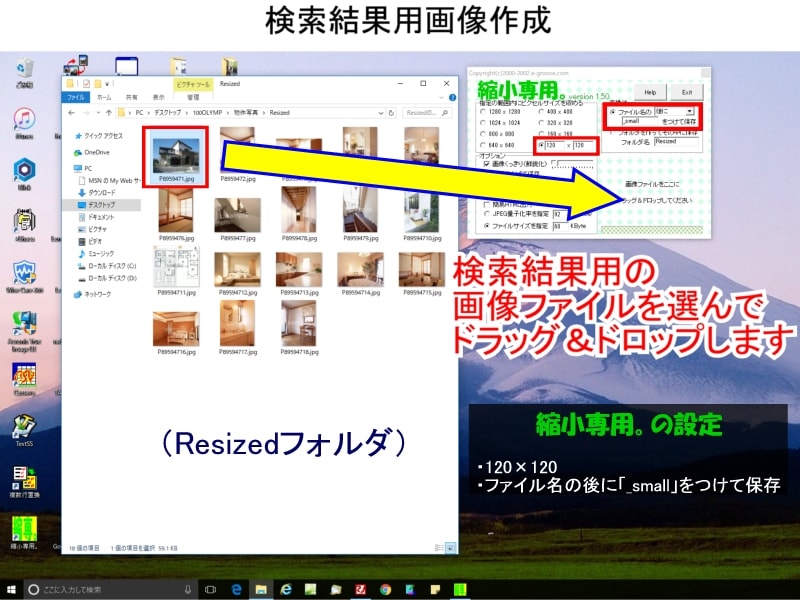Open File Explorer from the taskbar
The image size is (800, 600).
pos(261,589)
